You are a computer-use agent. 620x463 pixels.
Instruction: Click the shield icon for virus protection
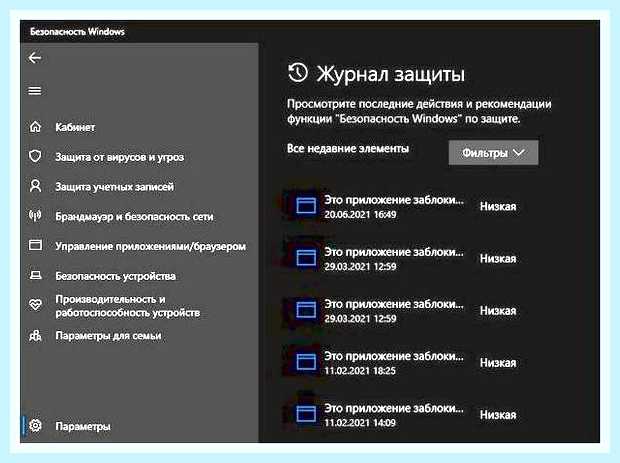click(x=35, y=156)
